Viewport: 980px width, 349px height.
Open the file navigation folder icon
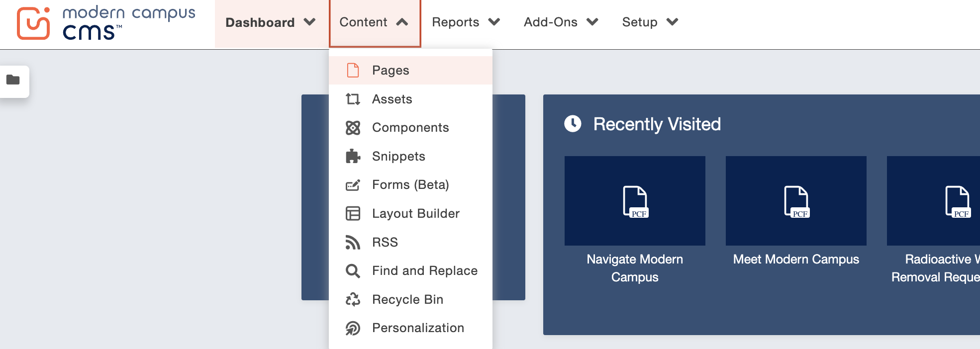click(13, 80)
